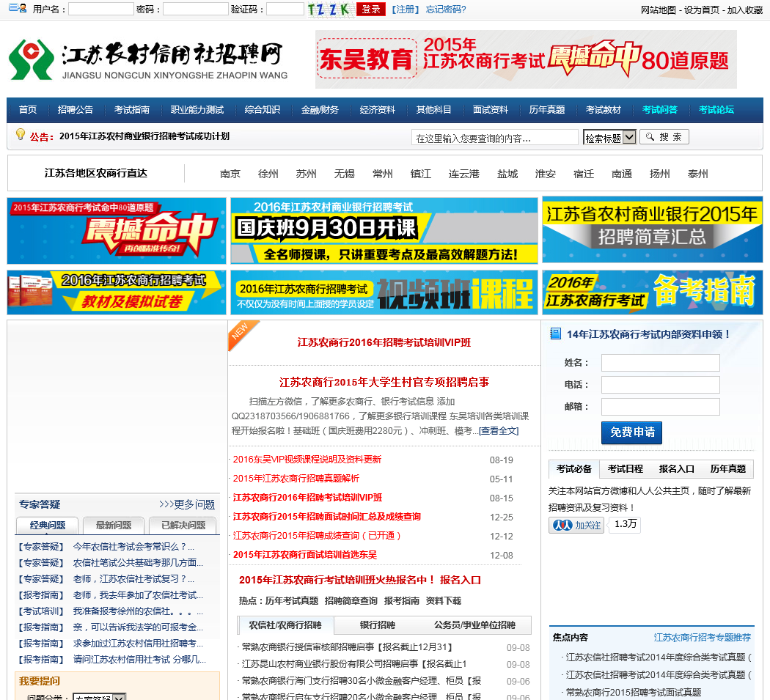
Task: Open the 国庆班9月30日开课 banner
Action: (x=384, y=231)
